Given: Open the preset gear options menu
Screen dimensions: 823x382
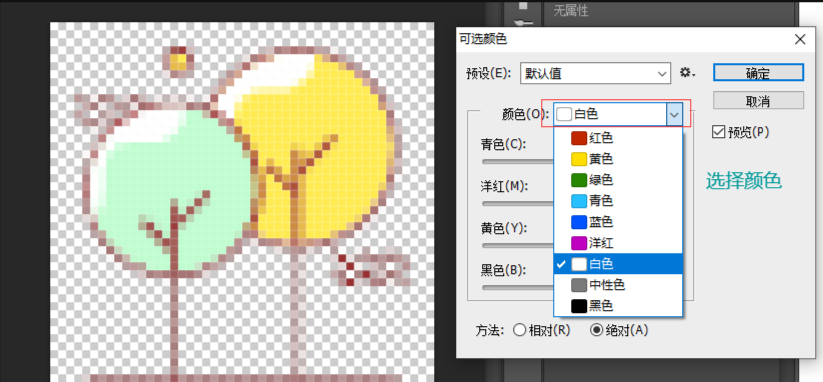Looking at the screenshot, I should point(688,73).
